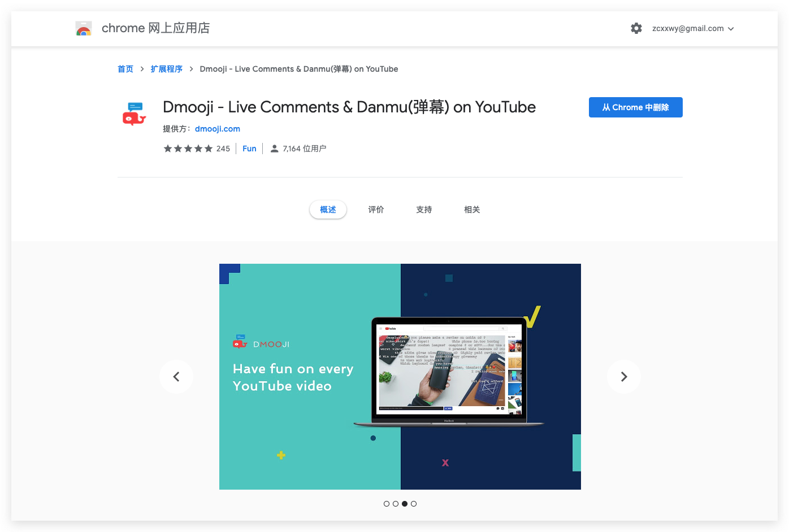Select the first carousel dot
789x532 pixels.
(x=387, y=504)
